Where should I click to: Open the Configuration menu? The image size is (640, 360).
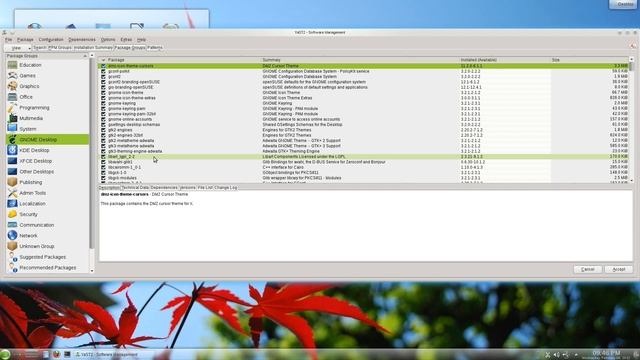(51, 40)
